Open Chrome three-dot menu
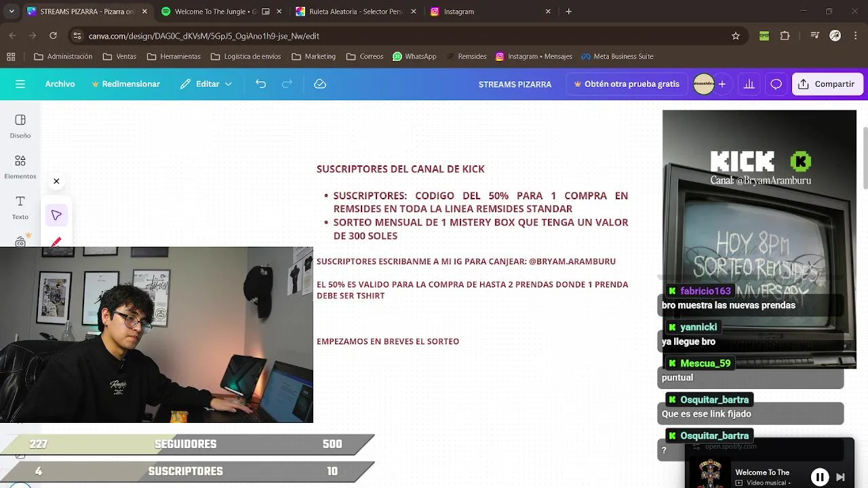This screenshot has width=868, height=488. click(856, 36)
